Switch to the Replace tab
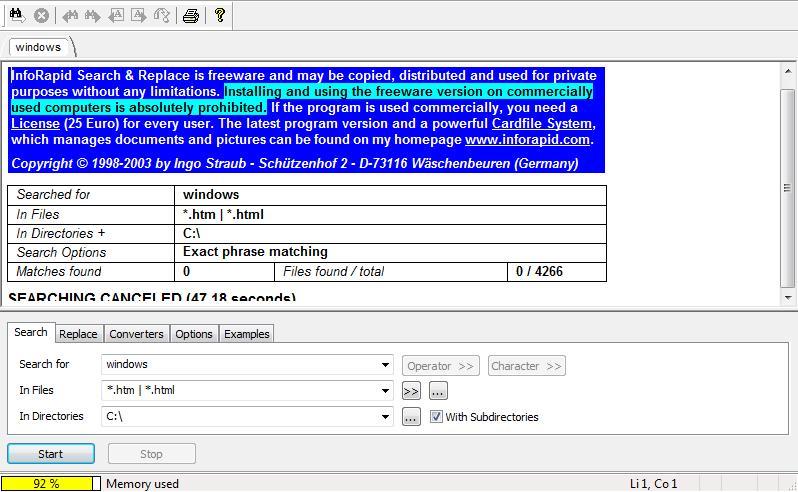The height and width of the screenshot is (492, 798). click(x=78, y=334)
